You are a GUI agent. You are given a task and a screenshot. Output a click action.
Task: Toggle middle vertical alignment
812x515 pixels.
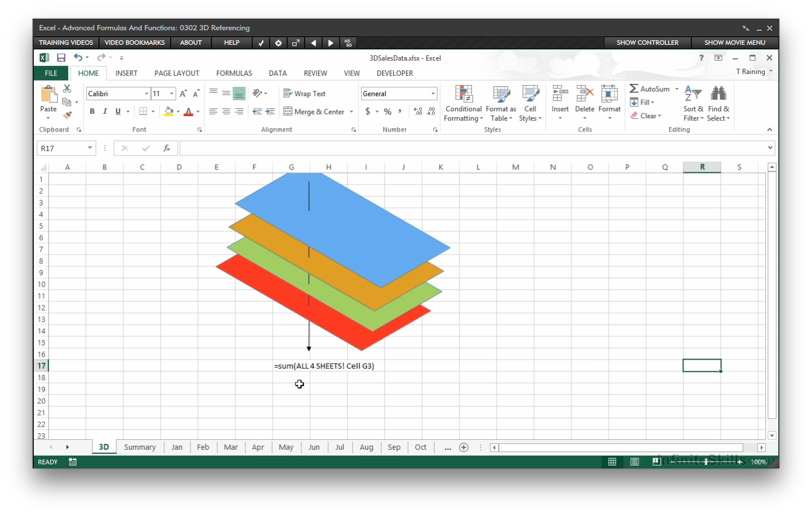[x=226, y=93]
